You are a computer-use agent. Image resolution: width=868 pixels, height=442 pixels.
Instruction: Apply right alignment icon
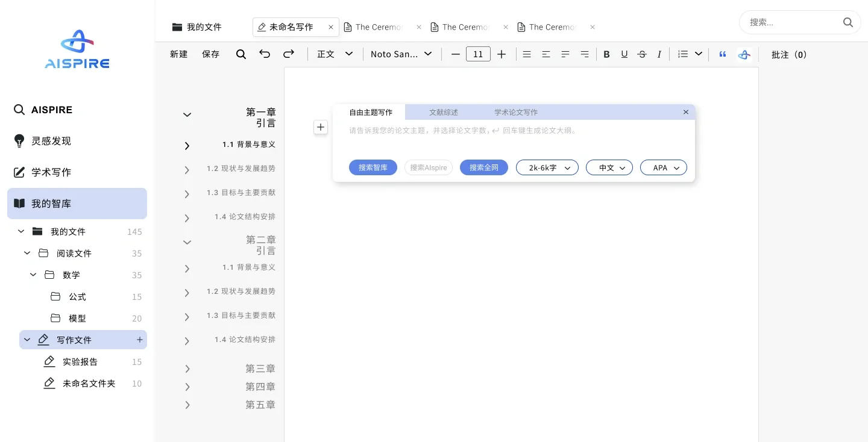tap(585, 54)
